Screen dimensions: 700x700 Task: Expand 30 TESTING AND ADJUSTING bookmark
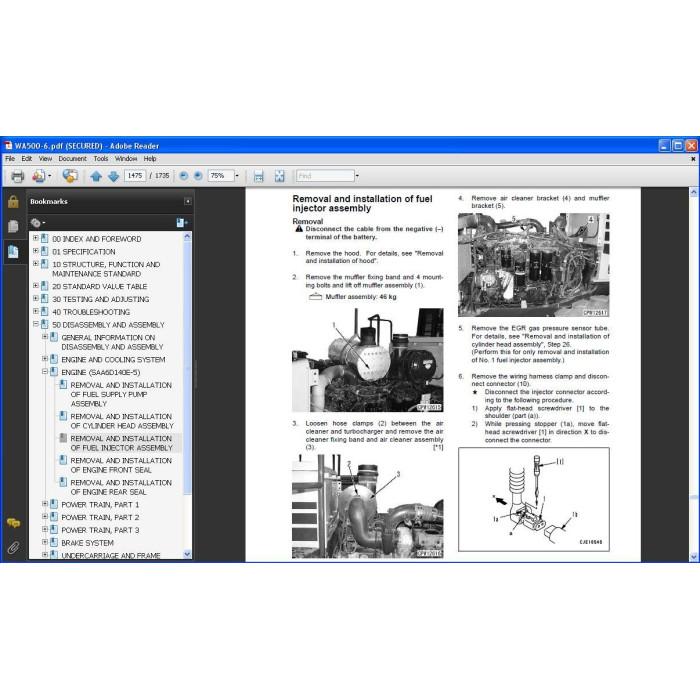36,298
